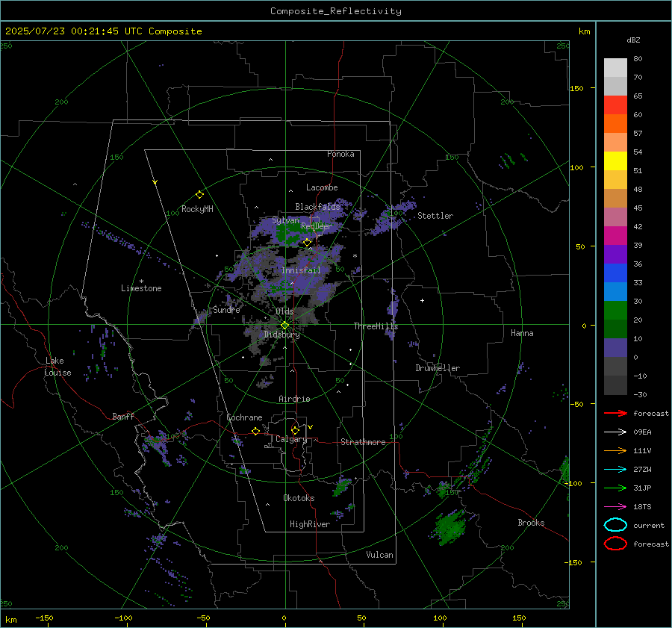Click the Calgary city label
The width and height of the screenshot is (672, 628).
(291, 439)
